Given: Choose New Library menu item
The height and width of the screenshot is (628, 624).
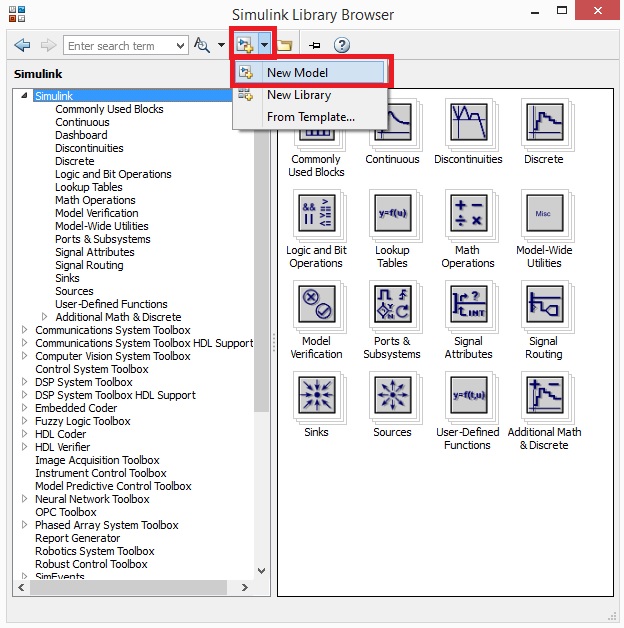Looking at the screenshot, I should pyautogui.click(x=310, y=95).
